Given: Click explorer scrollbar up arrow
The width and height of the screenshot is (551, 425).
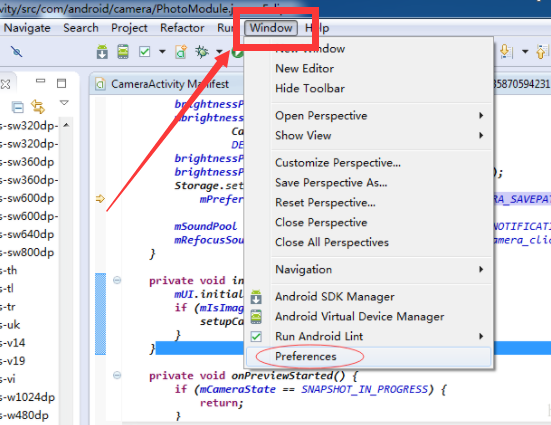Looking at the screenshot, I should pyautogui.click(x=66, y=125).
